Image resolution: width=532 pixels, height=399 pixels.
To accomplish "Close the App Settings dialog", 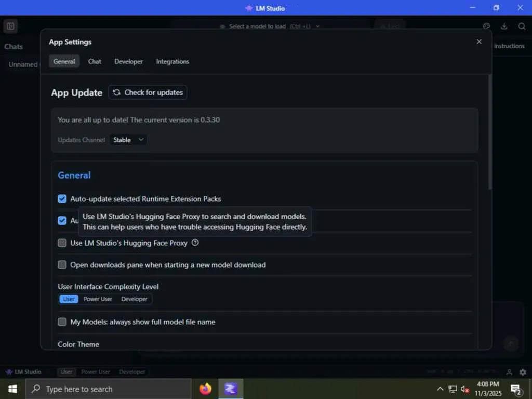I will click(x=479, y=42).
